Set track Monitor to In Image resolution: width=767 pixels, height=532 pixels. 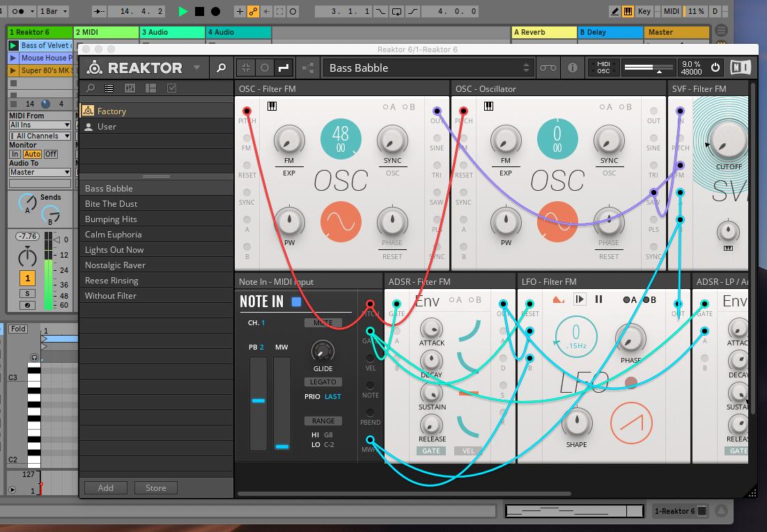click(15, 154)
